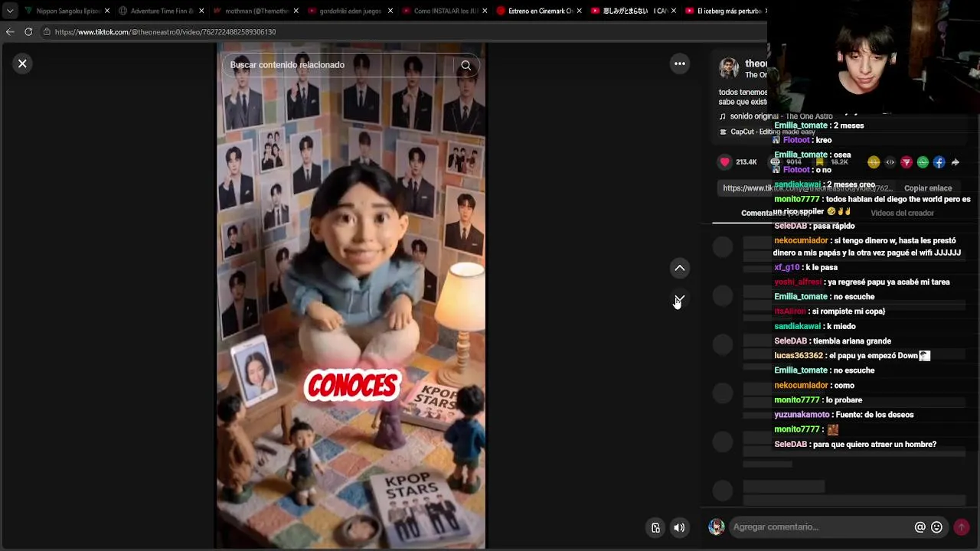Click chat username 'nekocumiador' with money message
Image resolution: width=980 pixels, height=551 pixels.
click(x=801, y=240)
